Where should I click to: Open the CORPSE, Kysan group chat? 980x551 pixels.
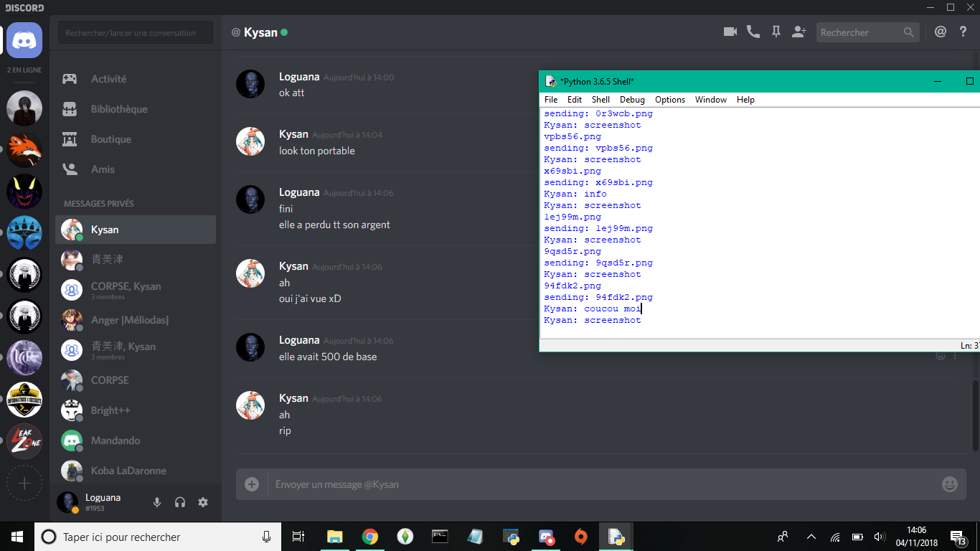tap(136, 290)
